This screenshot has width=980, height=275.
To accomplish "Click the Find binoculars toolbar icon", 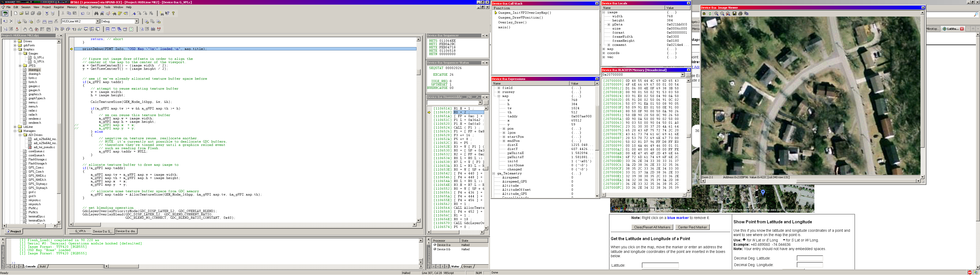I will (96, 13).
